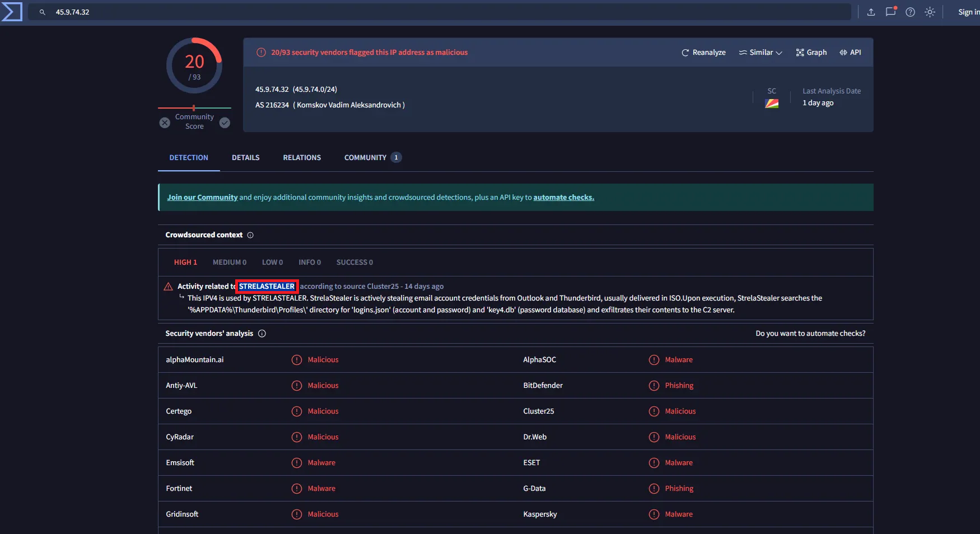Click the Reanalyze button
The image size is (980, 534).
tap(703, 53)
